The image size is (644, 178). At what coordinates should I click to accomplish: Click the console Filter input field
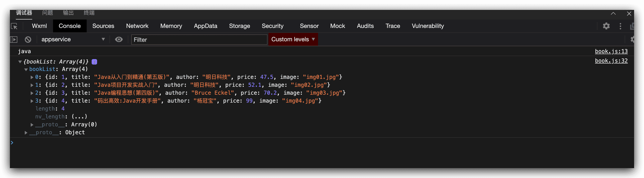(199, 40)
